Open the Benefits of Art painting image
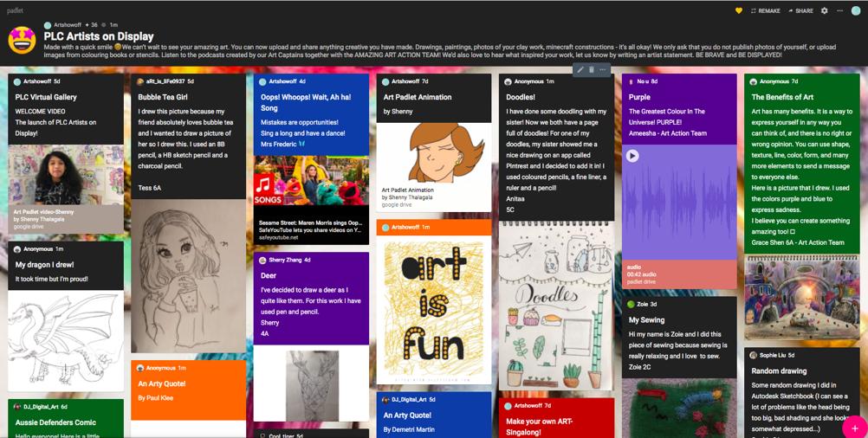Viewport: 868px width, 438px height. (x=801, y=296)
